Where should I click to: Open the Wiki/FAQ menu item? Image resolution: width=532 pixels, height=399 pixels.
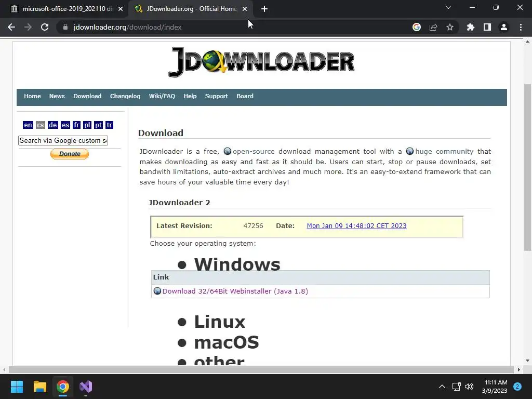162,96
